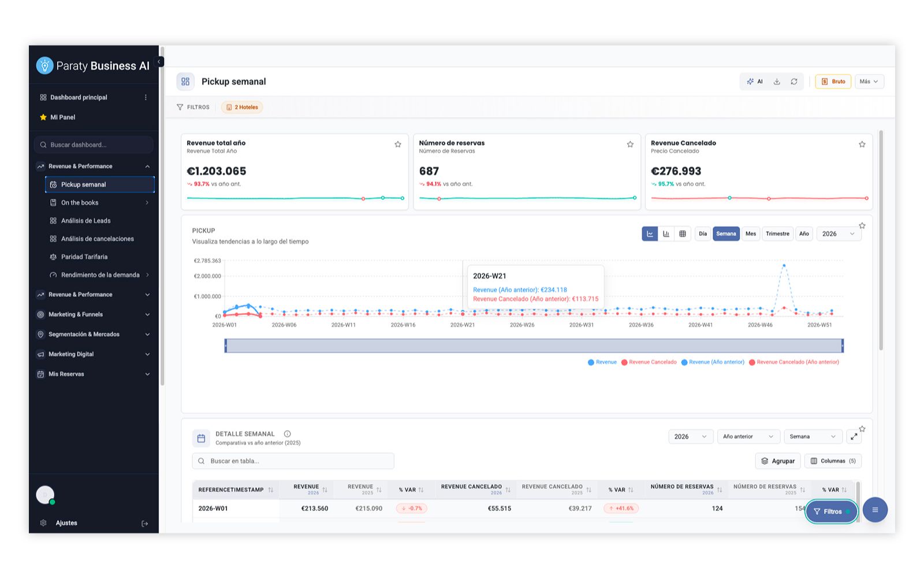The height and width of the screenshot is (578, 924).
Task: Click the Agrupar button
Action: [x=778, y=461]
